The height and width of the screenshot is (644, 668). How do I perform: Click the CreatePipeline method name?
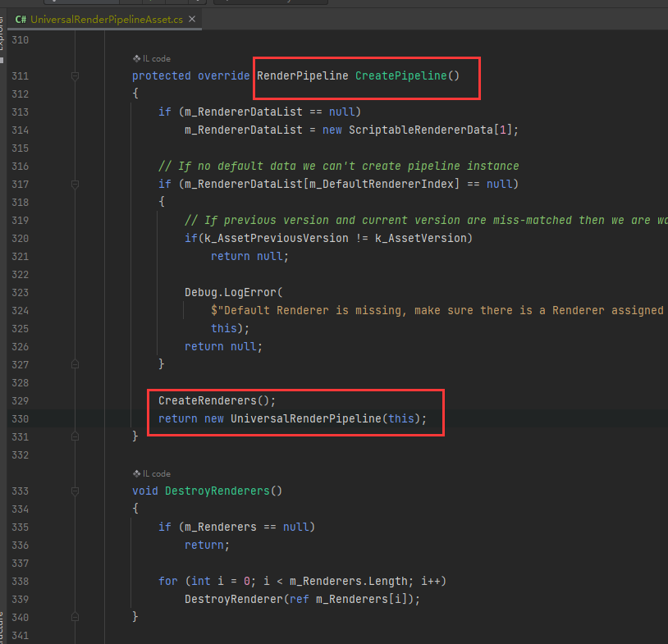401,75
